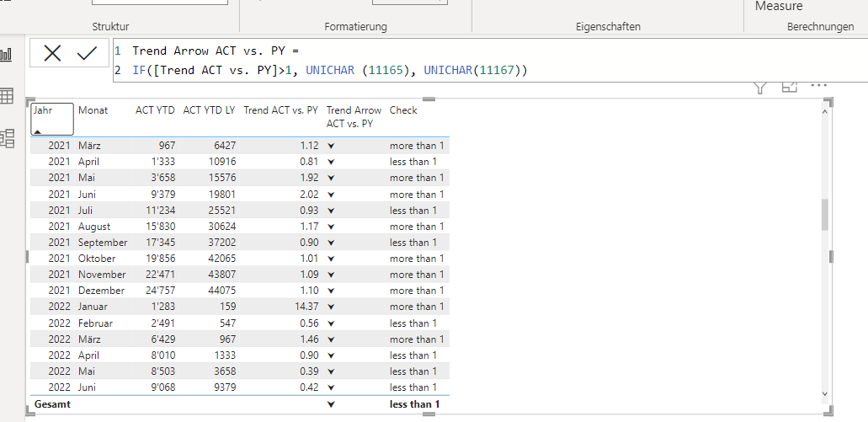Open Data table view from sidebar
This screenshot has height=422, width=868.
tap(7, 96)
